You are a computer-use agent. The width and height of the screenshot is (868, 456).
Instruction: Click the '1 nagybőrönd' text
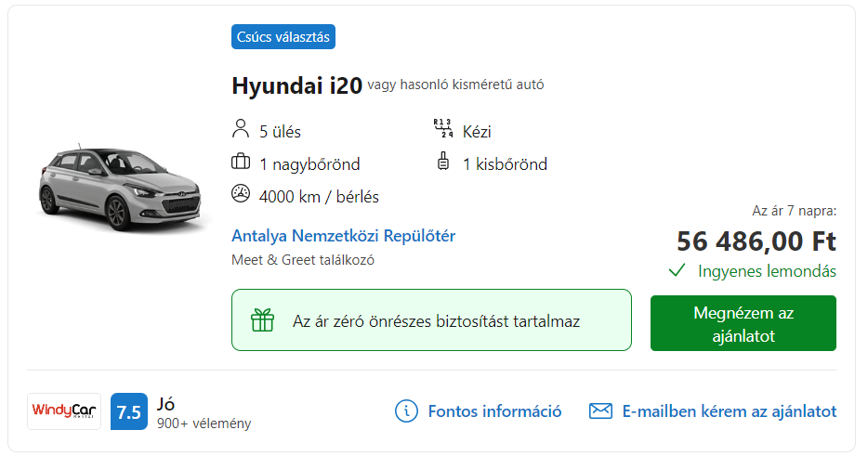point(309,164)
